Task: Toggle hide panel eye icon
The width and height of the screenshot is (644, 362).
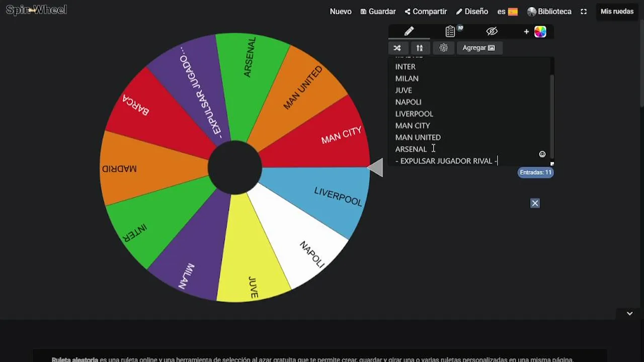Action: point(492,31)
